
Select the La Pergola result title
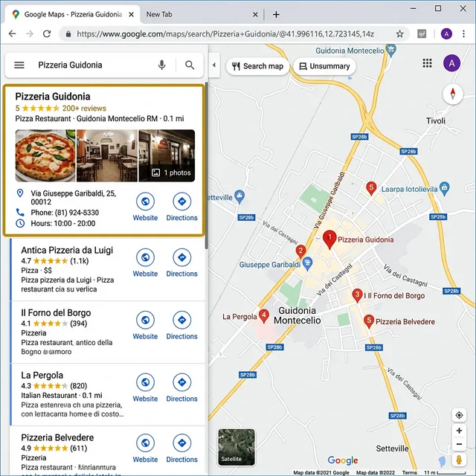(42, 376)
